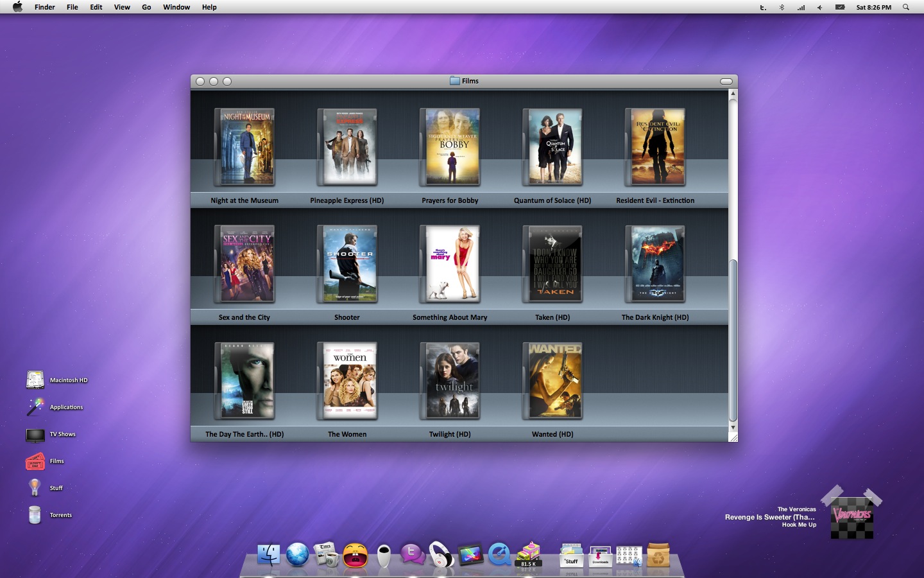Click the Films window scroll up arrow

[x=733, y=94]
